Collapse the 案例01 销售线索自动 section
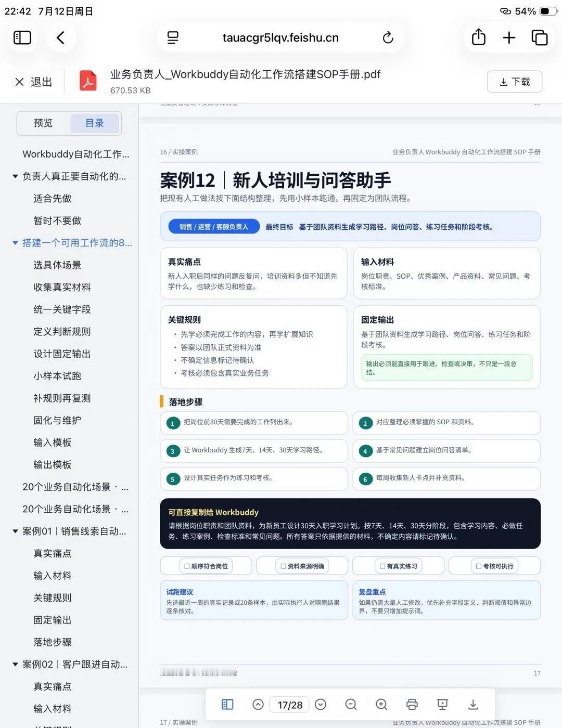Viewport: 562px width, 728px height. (15, 531)
